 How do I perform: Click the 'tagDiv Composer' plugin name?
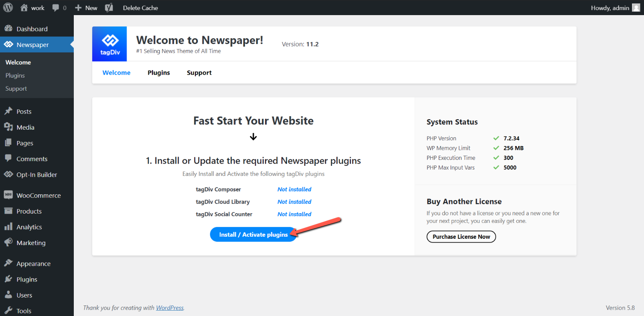pos(218,189)
